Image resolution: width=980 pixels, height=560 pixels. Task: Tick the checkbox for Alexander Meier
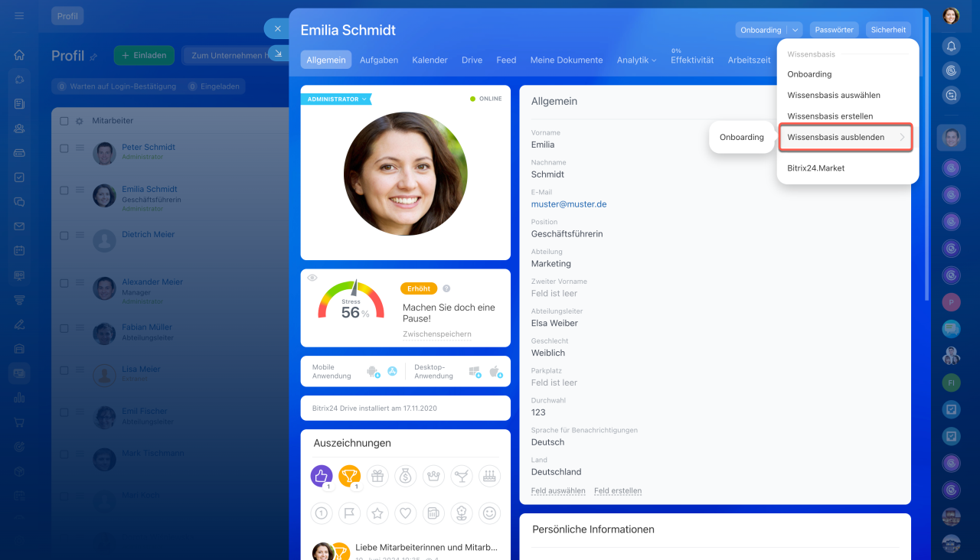(64, 283)
